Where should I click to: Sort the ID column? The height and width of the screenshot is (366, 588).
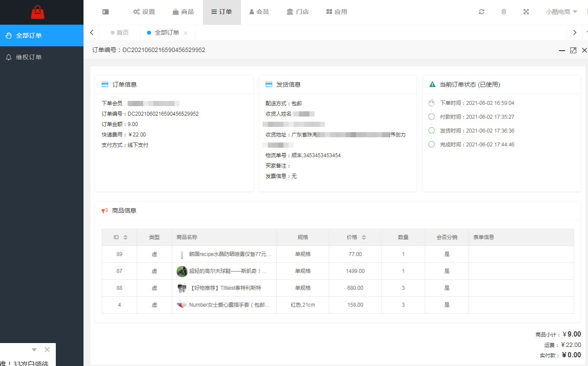pos(125,237)
